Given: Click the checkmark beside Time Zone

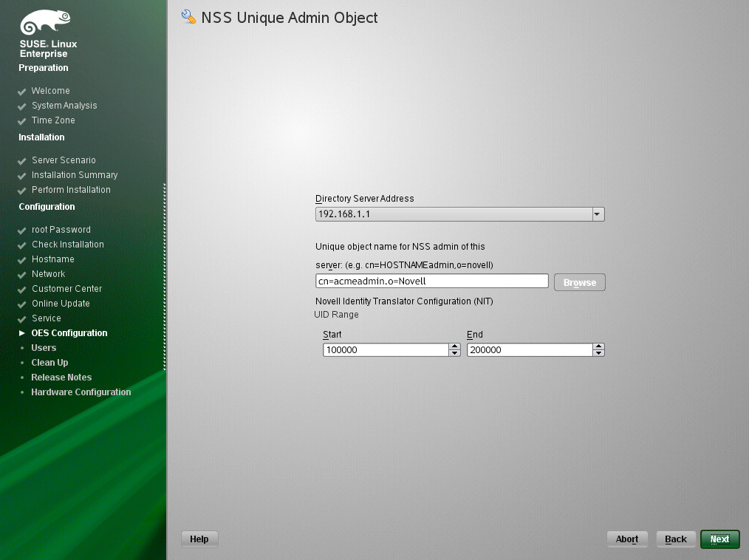Looking at the screenshot, I should 21,121.
